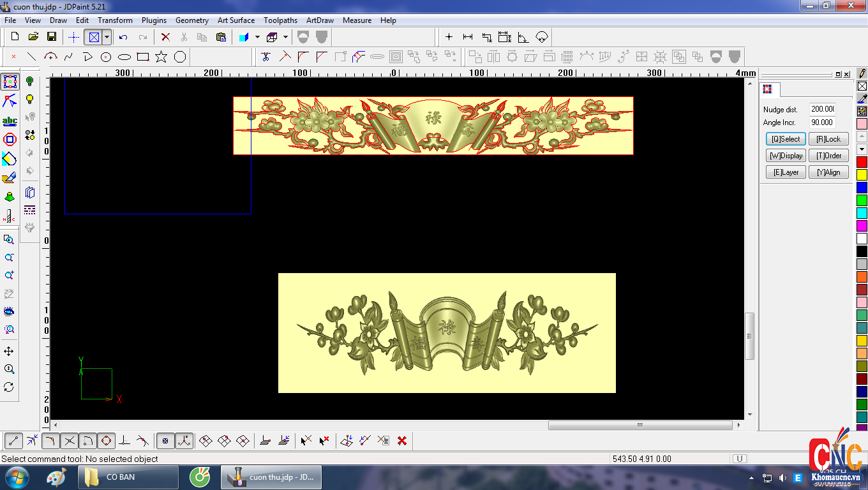Image resolution: width=868 pixels, height=490 pixels.
Task: Expand the blue cube view dropdown arrow
Action: pyautogui.click(x=257, y=37)
